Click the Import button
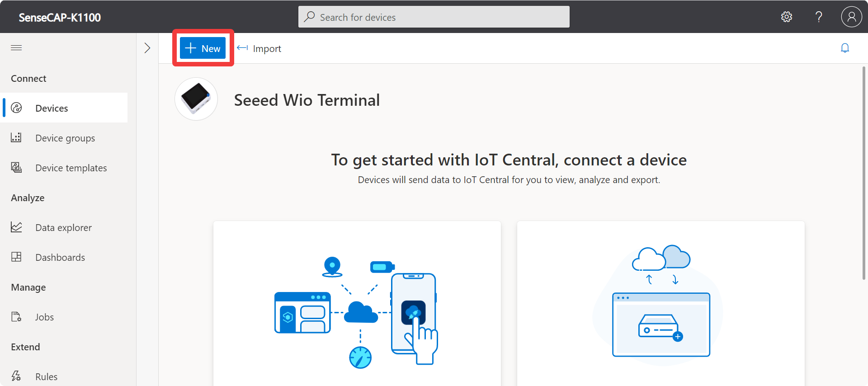868x386 pixels. coord(259,48)
